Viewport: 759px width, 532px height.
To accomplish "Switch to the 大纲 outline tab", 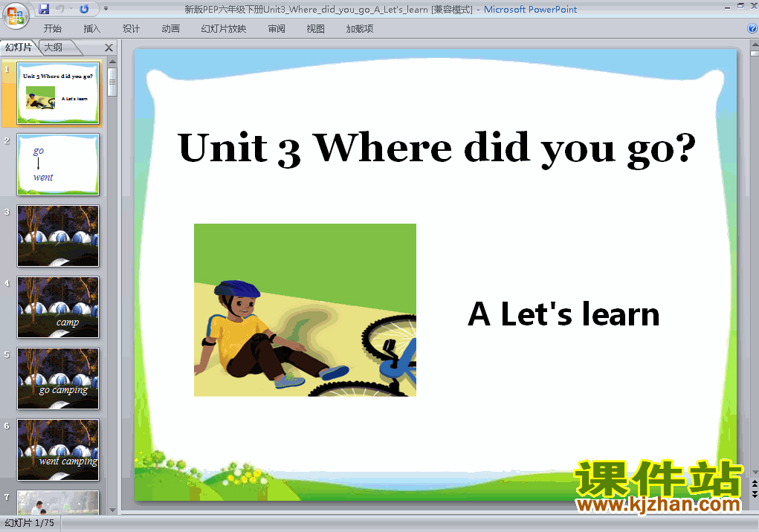I will click(54, 47).
